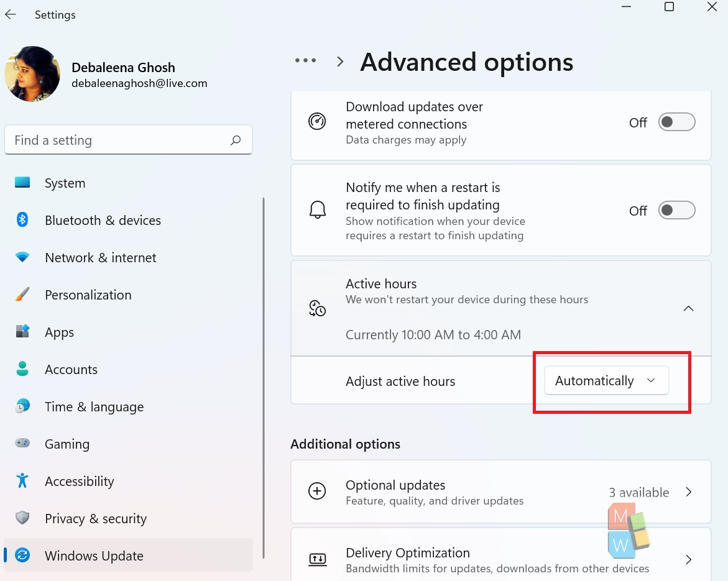Open Network & internet settings
This screenshot has height=581, width=728.
point(128,257)
